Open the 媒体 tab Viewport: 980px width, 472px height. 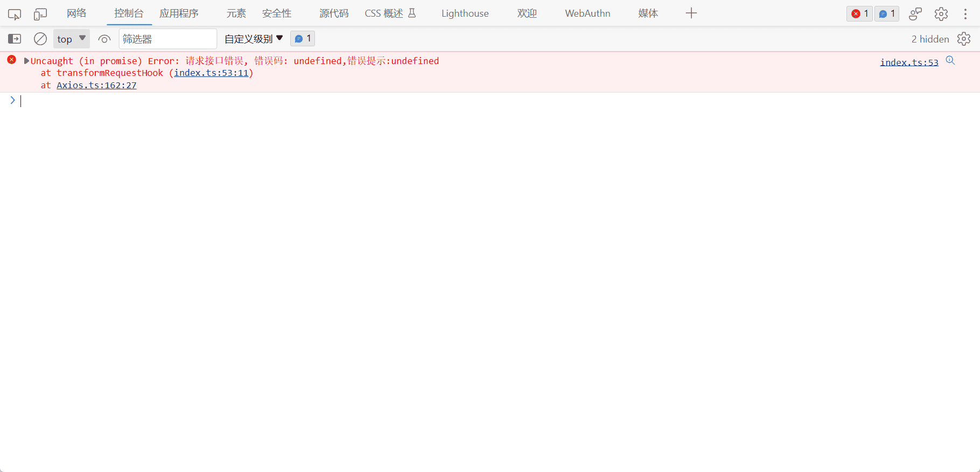648,13
